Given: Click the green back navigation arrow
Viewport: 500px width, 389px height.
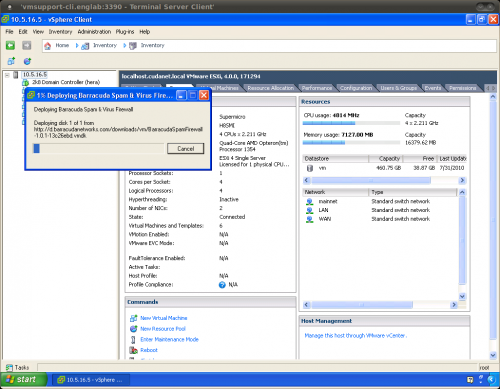Looking at the screenshot, I should (10, 45).
